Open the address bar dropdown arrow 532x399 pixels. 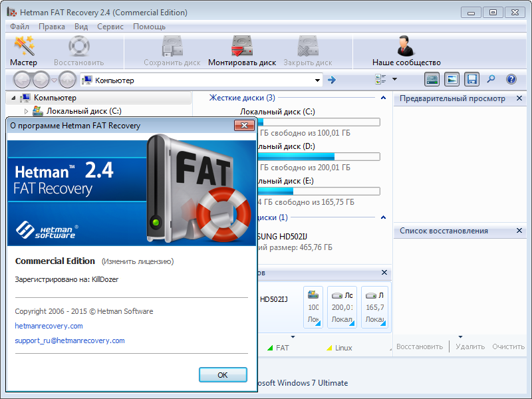tap(317, 80)
